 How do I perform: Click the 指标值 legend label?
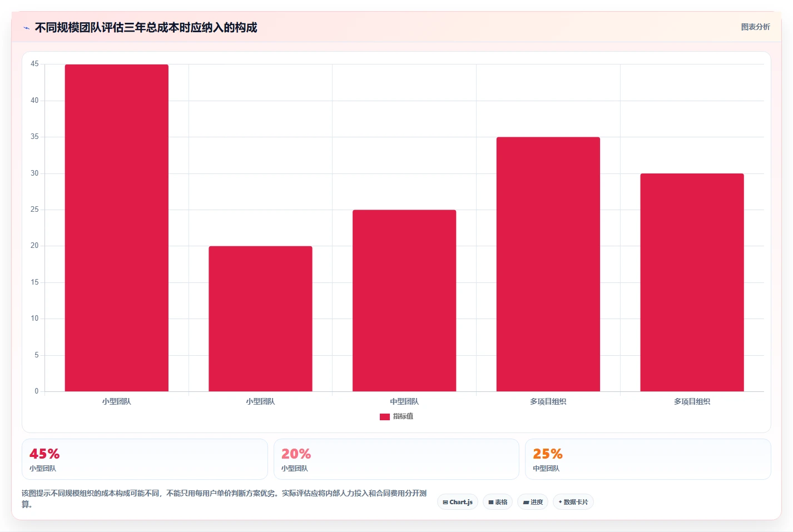[x=403, y=416]
